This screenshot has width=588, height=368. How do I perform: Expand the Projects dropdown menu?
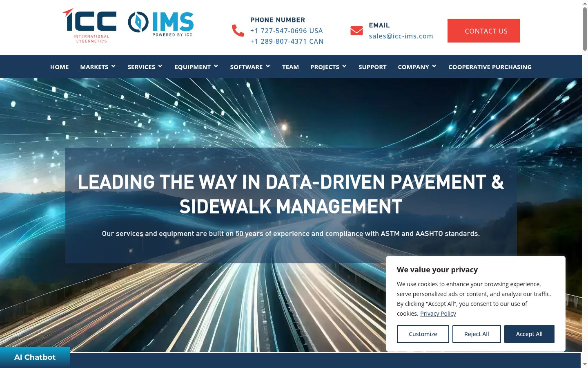click(328, 67)
